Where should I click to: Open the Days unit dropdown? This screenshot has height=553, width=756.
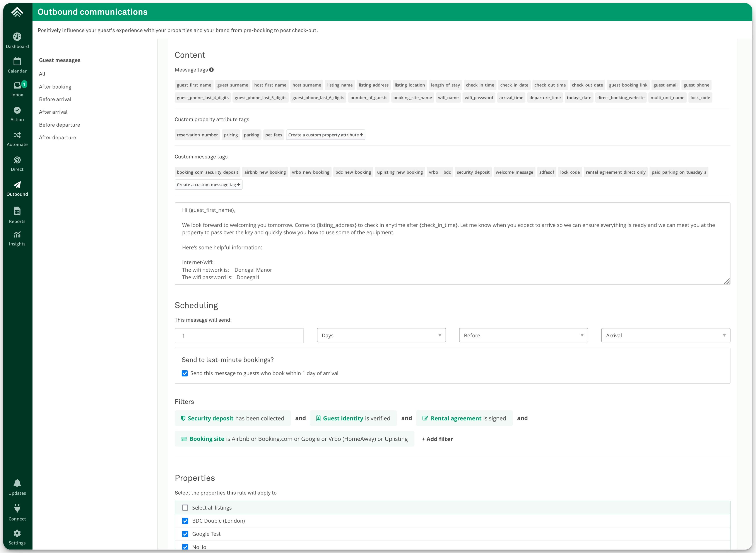pos(381,335)
